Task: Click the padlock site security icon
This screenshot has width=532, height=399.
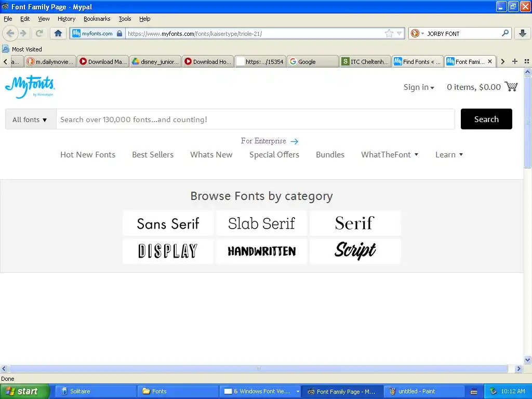Action: click(x=119, y=33)
